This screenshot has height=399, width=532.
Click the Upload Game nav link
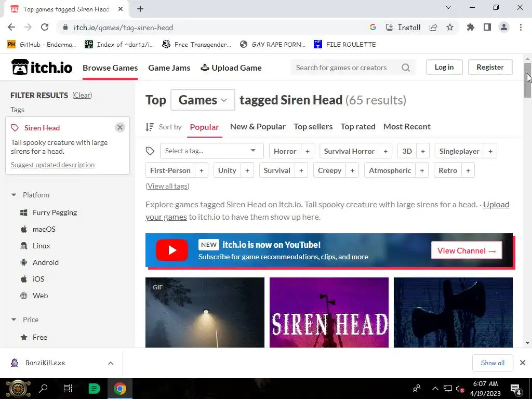[x=231, y=68]
